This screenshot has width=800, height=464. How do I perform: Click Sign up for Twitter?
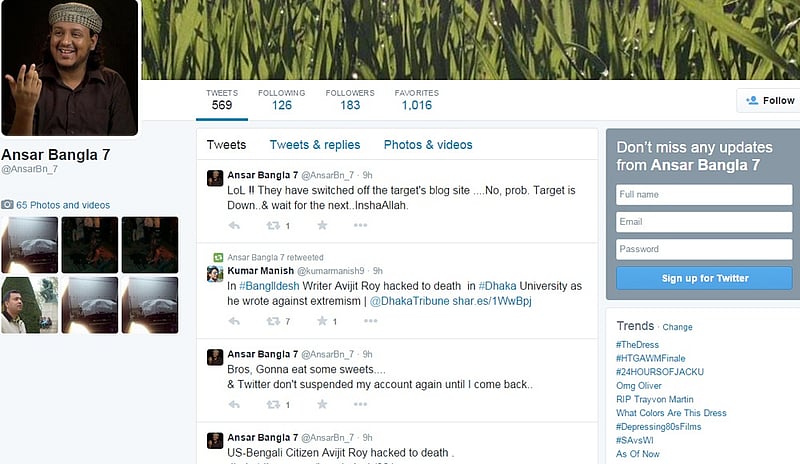pos(704,278)
